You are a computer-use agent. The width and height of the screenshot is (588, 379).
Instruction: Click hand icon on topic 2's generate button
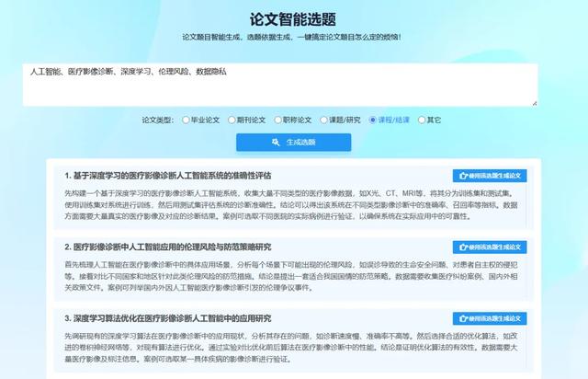[463, 247]
